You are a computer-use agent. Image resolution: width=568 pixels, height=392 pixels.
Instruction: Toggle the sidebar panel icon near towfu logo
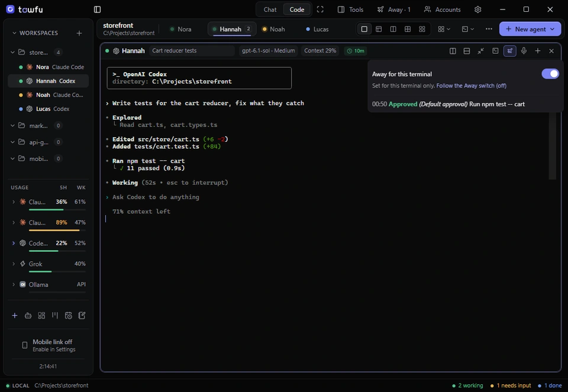point(97,9)
